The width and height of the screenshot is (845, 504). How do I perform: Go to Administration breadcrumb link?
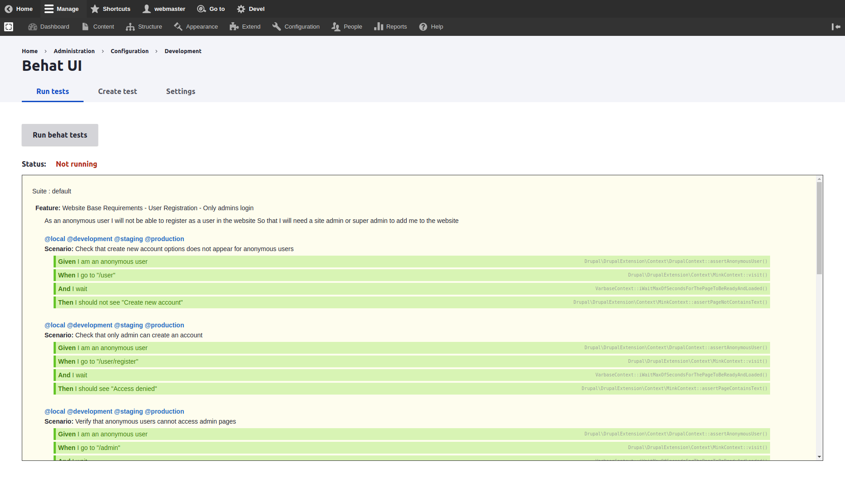coord(74,51)
